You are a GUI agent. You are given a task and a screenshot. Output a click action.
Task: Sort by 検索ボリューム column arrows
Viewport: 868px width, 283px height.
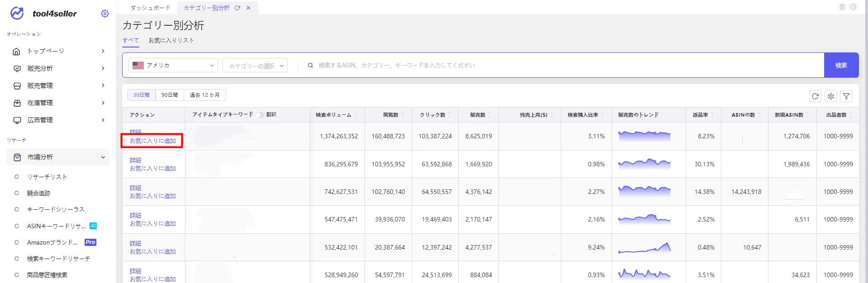[356, 115]
